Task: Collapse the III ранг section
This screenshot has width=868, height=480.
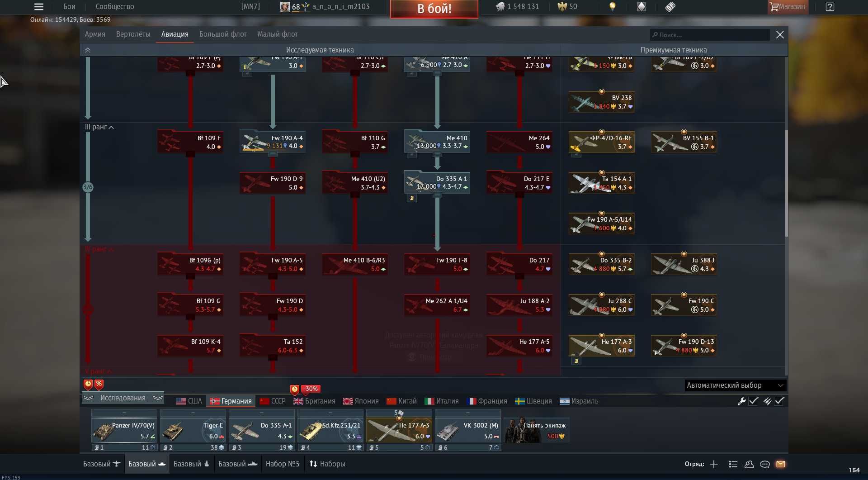Action: coord(99,127)
